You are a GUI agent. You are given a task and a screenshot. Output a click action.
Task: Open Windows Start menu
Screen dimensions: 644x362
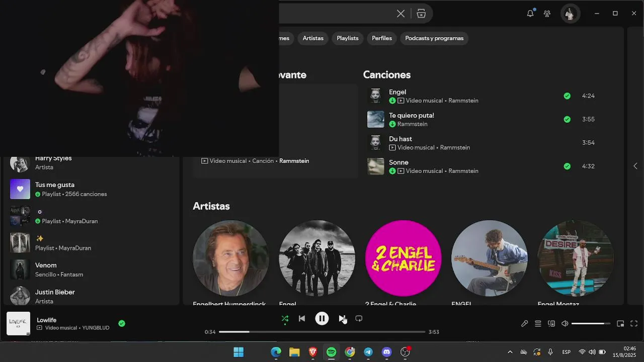(x=238, y=352)
